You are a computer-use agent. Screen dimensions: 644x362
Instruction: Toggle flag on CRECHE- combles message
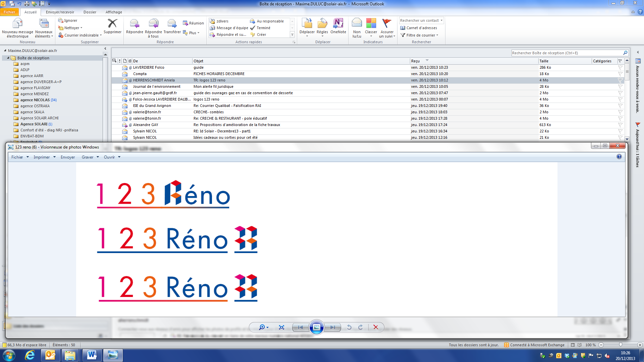(x=620, y=112)
